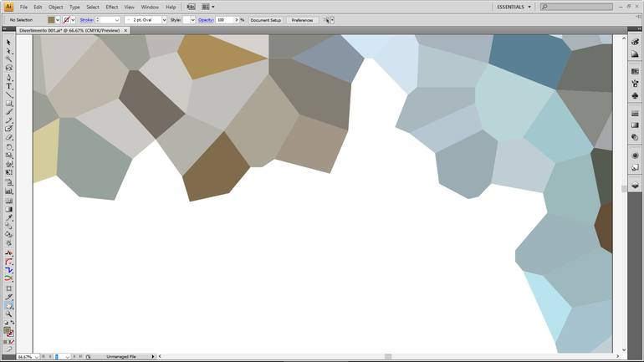Viewport: 644px width, 362px height.
Task: Open the Effect menu
Action: (111, 7)
